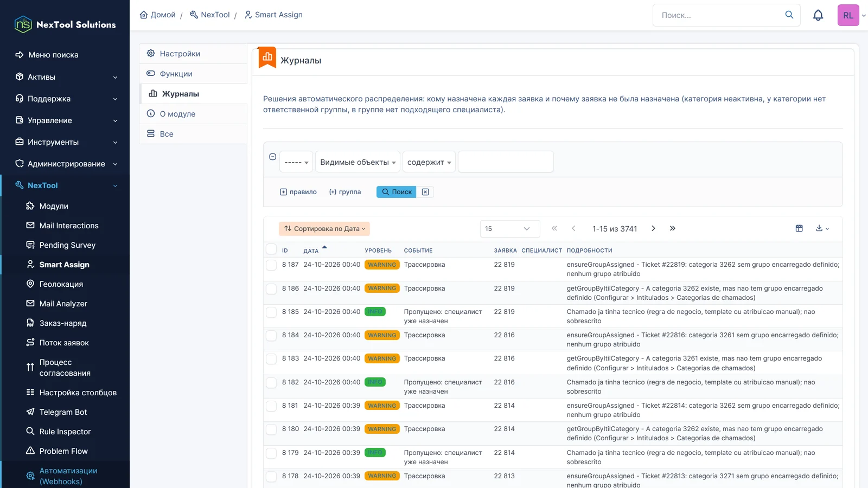The width and height of the screenshot is (868, 488).
Task: Open the Видимые объекты field dropdown
Action: 358,162
